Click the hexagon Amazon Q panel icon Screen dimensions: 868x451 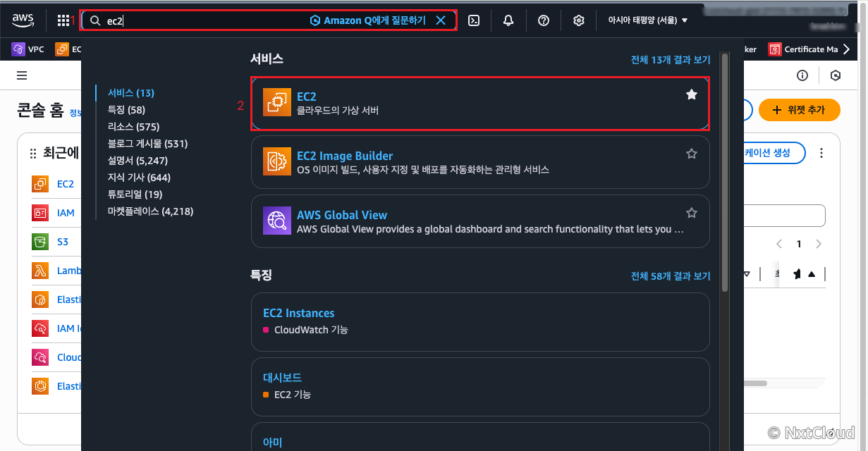tap(836, 75)
